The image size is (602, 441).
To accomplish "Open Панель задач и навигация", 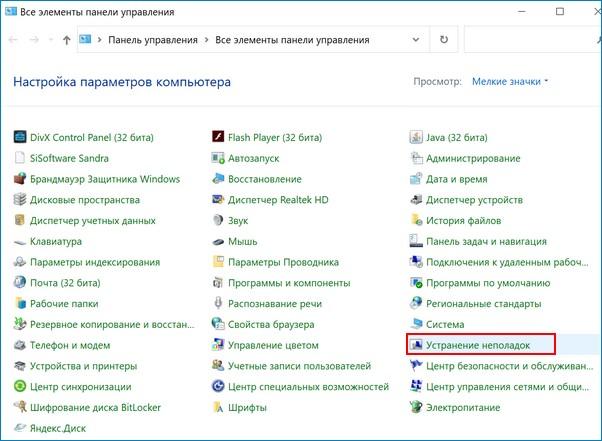I will (486, 241).
